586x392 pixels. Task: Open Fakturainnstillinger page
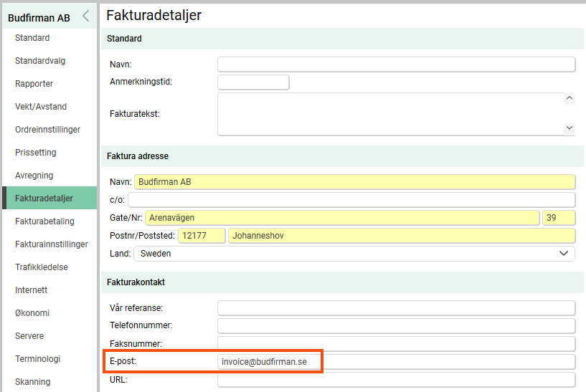pyautogui.click(x=52, y=244)
